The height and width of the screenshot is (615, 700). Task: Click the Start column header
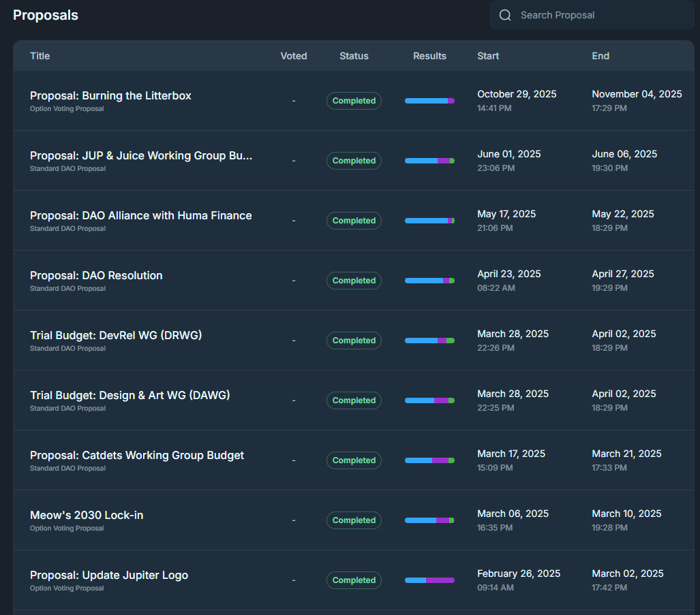(x=488, y=56)
